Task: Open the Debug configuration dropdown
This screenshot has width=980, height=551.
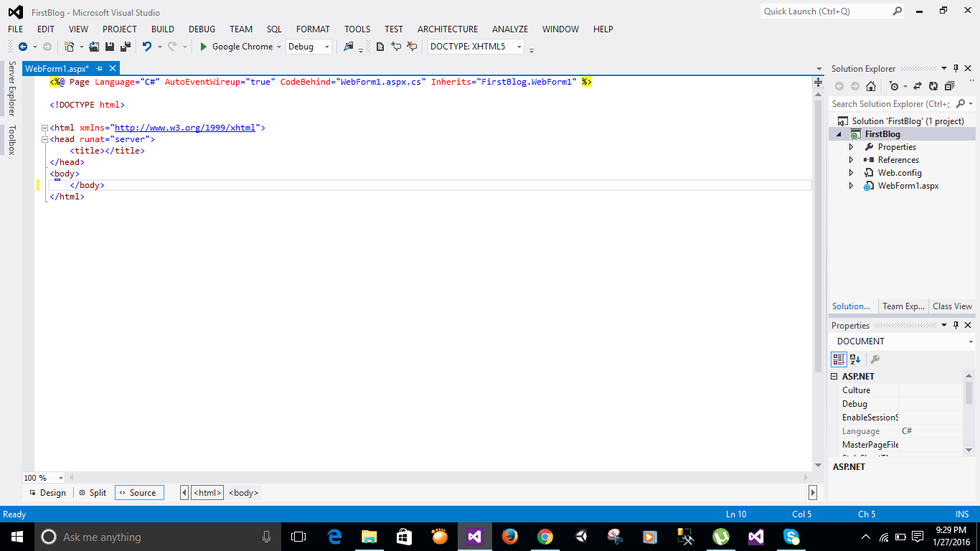Action: point(327,47)
